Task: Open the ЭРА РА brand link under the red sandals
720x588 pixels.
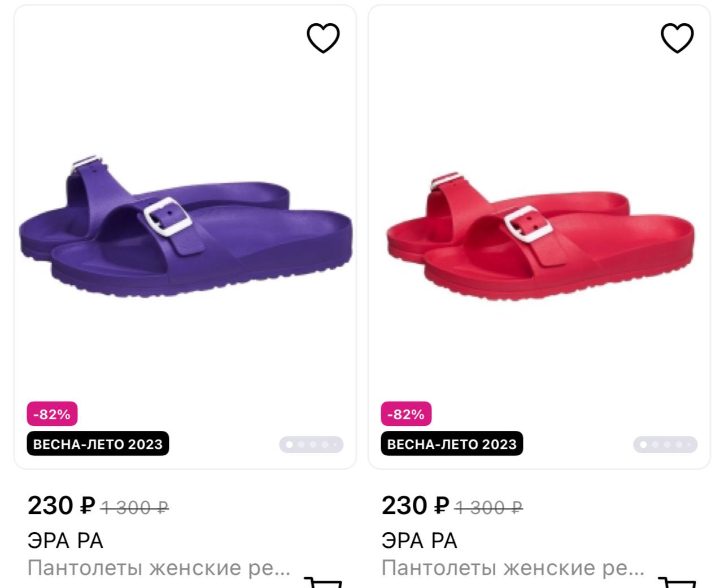Action: [x=420, y=540]
